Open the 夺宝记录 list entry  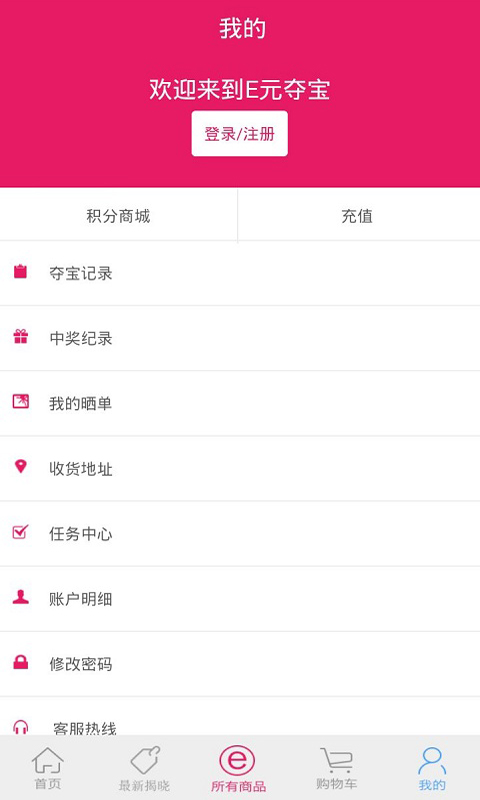240,273
